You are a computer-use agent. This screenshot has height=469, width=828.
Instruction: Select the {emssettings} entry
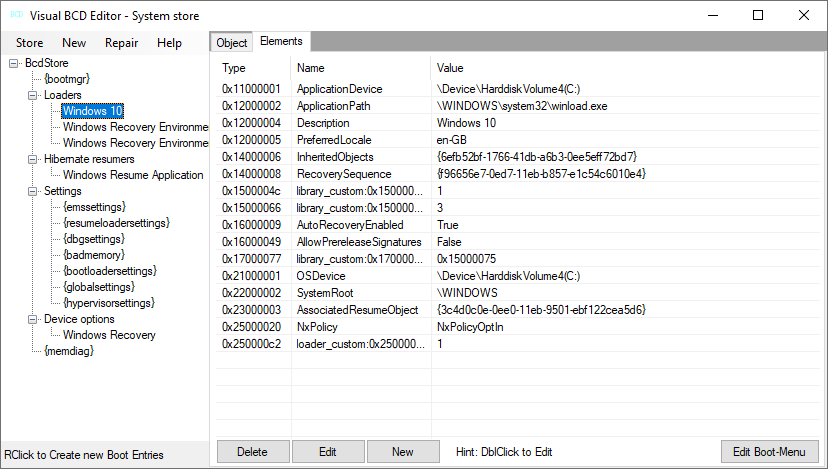click(x=95, y=207)
